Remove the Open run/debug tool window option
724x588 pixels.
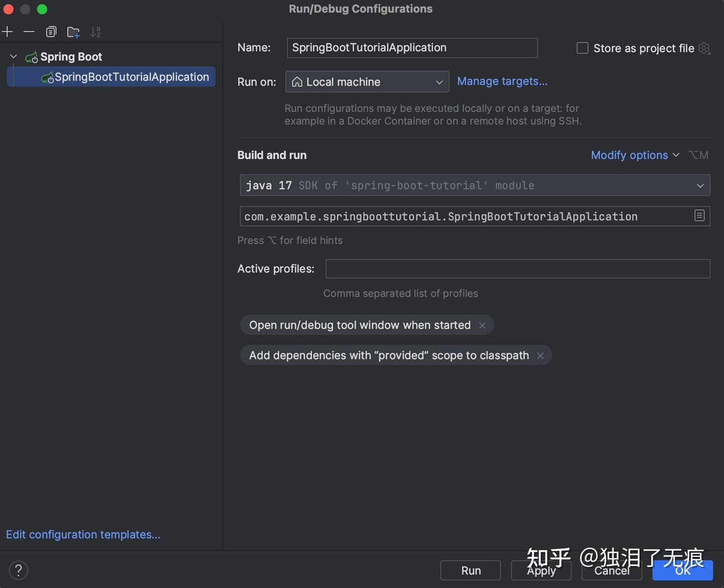coord(482,325)
